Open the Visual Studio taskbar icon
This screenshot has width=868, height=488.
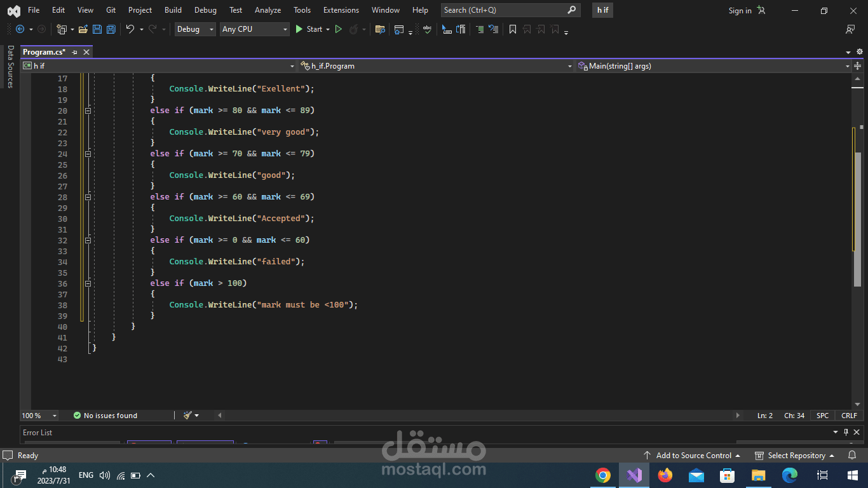634,475
